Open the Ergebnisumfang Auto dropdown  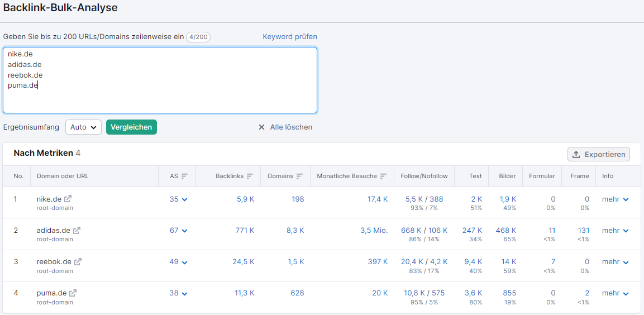coord(83,127)
